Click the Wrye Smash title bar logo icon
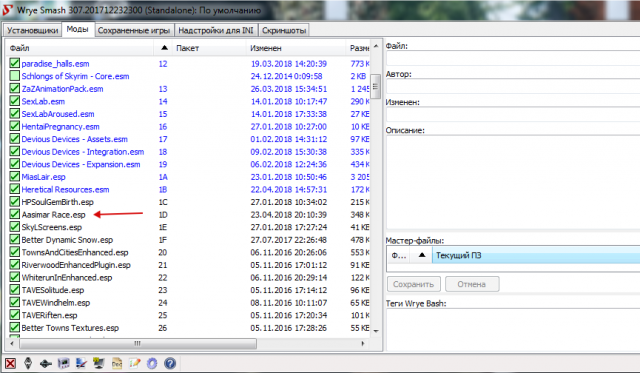The image size is (640, 373). click(x=7, y=10)
